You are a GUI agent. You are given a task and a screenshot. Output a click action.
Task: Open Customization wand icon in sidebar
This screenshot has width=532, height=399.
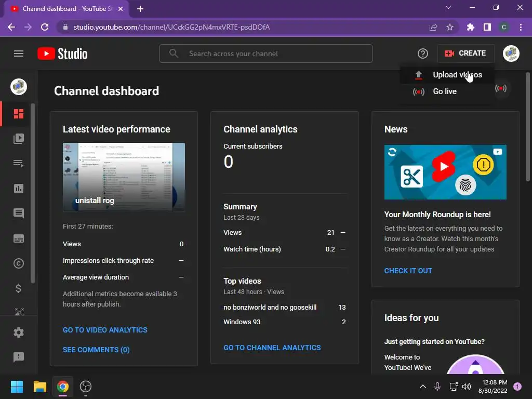[19, 312]
